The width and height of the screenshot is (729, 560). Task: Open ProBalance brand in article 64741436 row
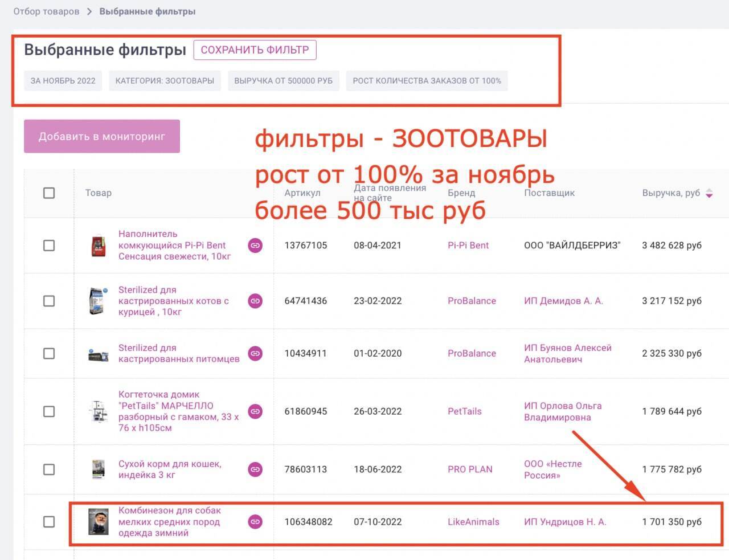[472, 301]
